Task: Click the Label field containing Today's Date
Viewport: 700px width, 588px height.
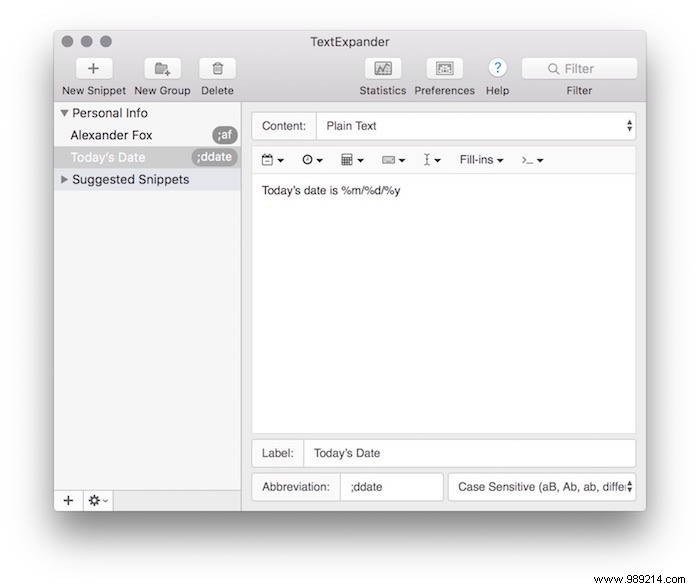Action: click(470, 453)
